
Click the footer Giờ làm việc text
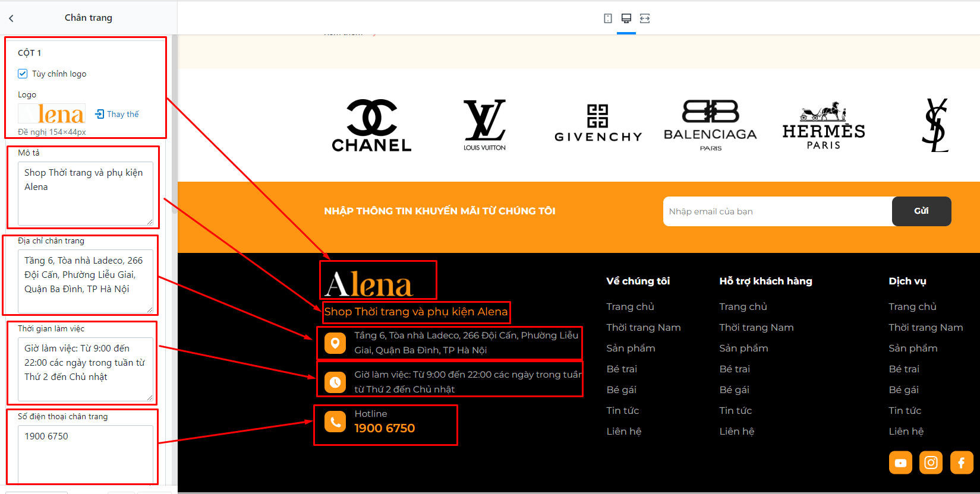pyautogui.click(x=468, y=382)
